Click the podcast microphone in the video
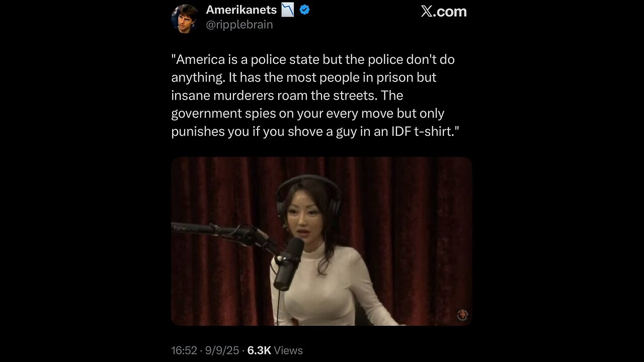This screenshot has height=362, width=644. 290,263
